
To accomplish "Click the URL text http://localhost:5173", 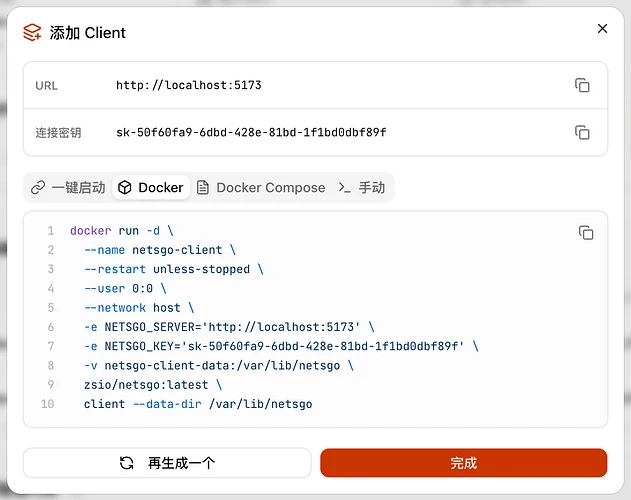I will 189,85.
